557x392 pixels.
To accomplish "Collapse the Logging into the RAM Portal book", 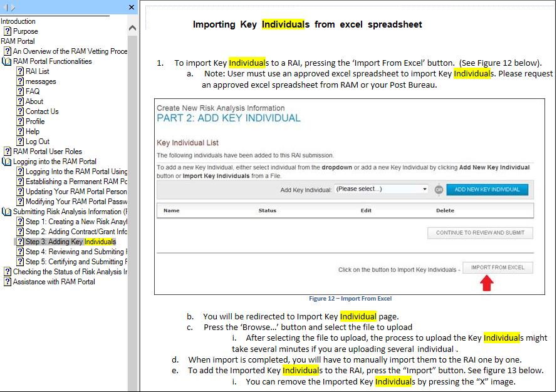I will 7,162.
